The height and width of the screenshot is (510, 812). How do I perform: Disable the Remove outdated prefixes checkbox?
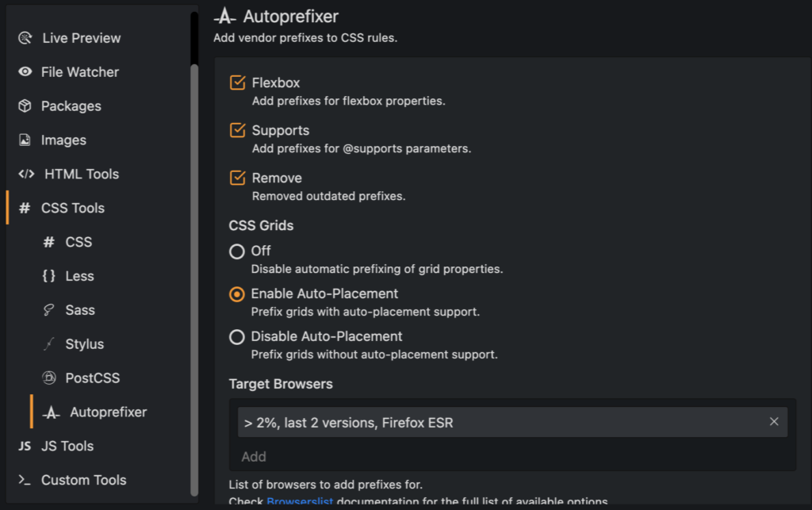pos(237,178)
